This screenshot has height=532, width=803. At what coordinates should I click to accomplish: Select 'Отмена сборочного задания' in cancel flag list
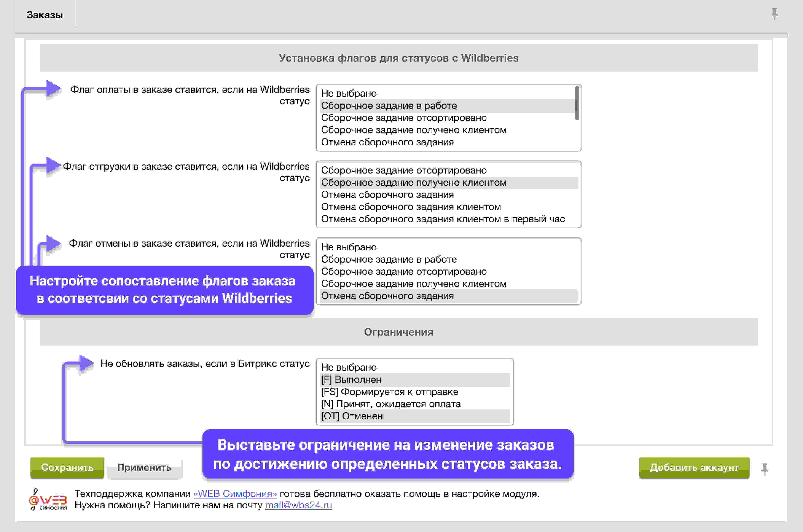pyautogui.click(x=449, y=296)
